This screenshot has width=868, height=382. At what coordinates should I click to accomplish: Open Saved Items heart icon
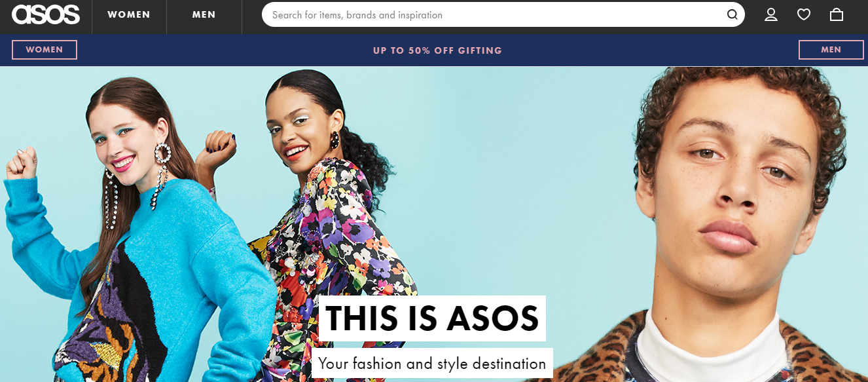[x=804, y=14]
